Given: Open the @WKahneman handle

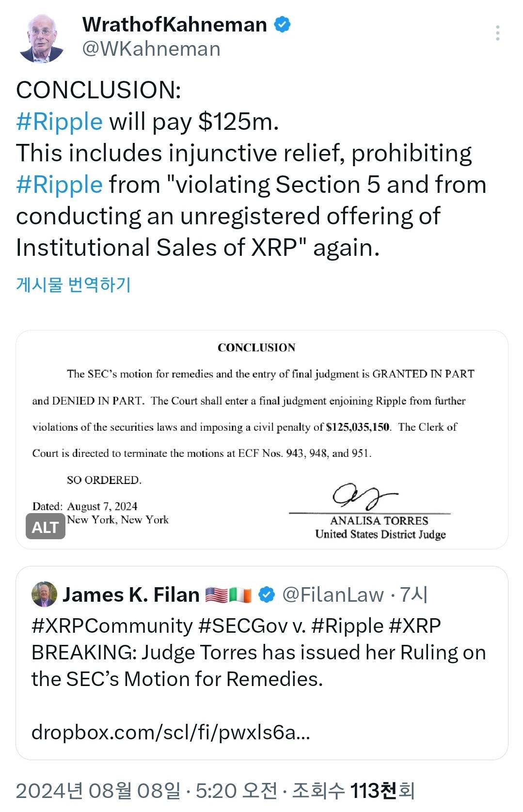Looking at the screenshot, I should coord(151,49).
